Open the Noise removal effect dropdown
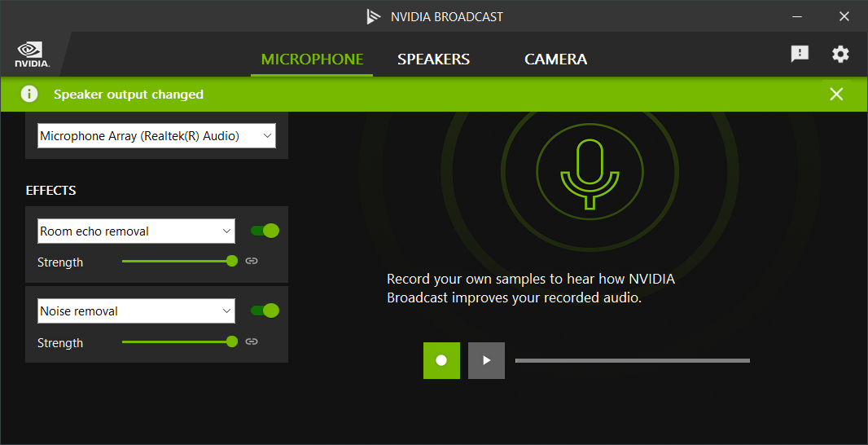Screen dimensions: 868x445 136,311
